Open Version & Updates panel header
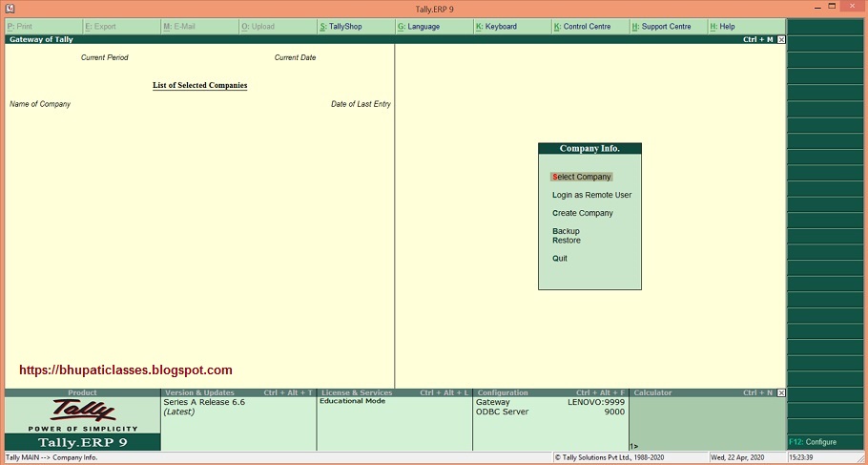The height and width of the screenshot is (465, 868). [x=238, y=392]
